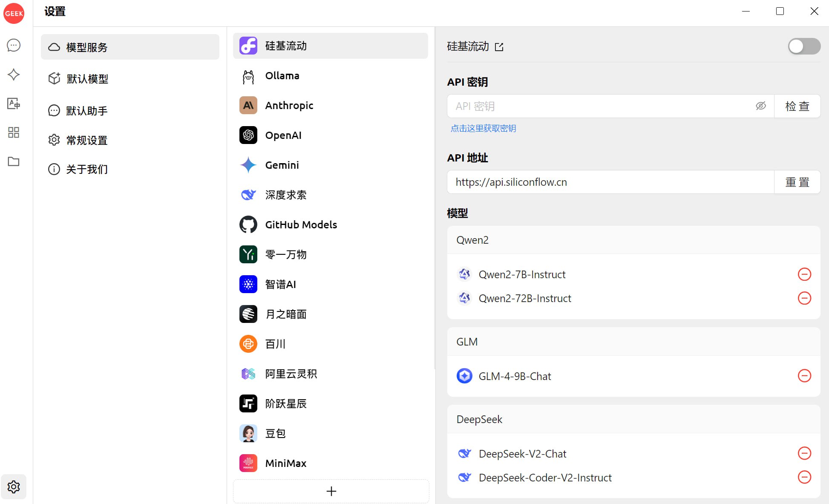Select the 深度求索 provider
The image size is (829, 504).
(x=331, y=195)
